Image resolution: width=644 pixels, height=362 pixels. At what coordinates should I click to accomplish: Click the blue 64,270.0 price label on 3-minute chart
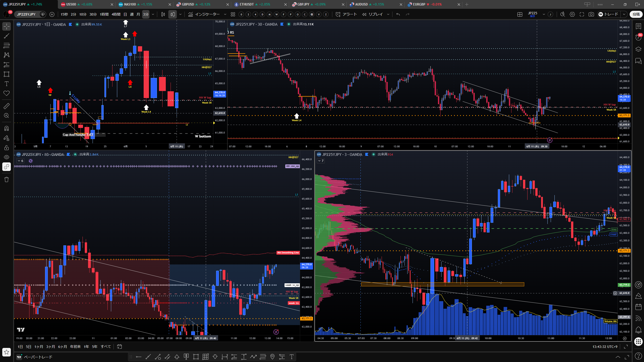coord(624,168)
